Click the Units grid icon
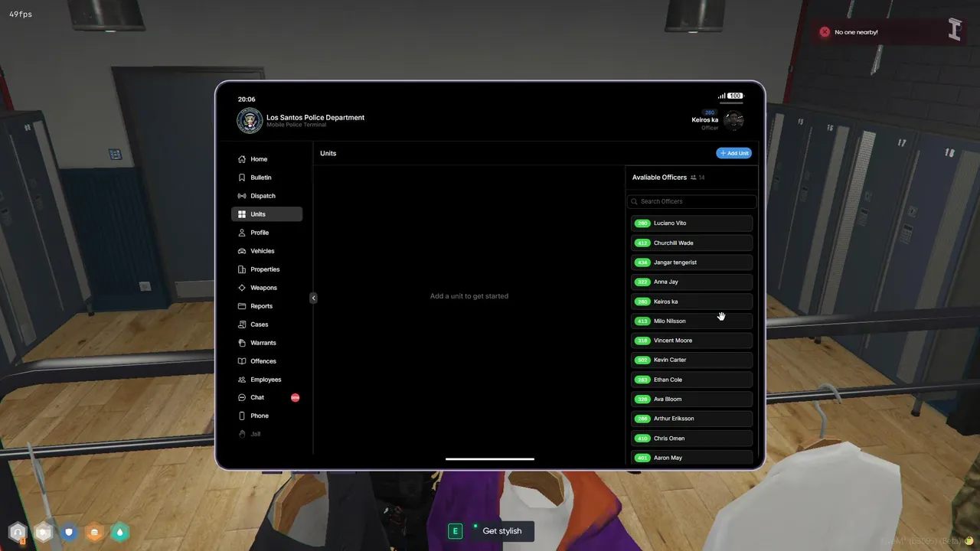 [242, 214]
